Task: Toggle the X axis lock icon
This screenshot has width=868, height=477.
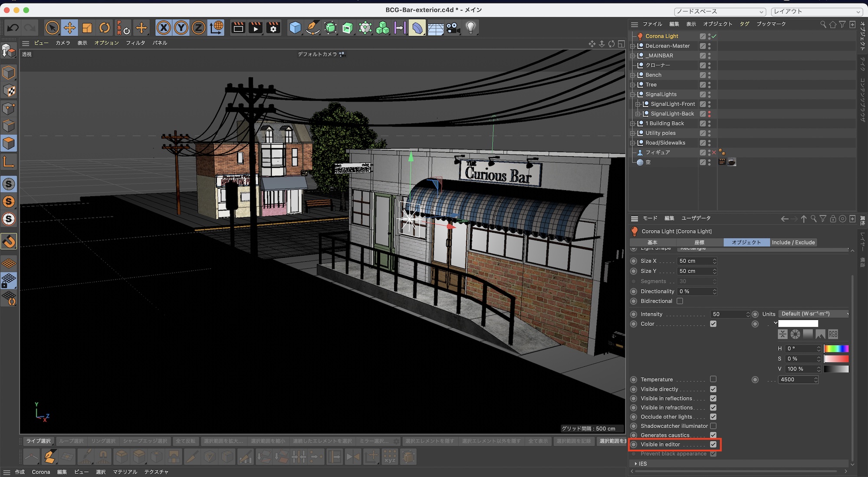Action: [x=163, y=28]
